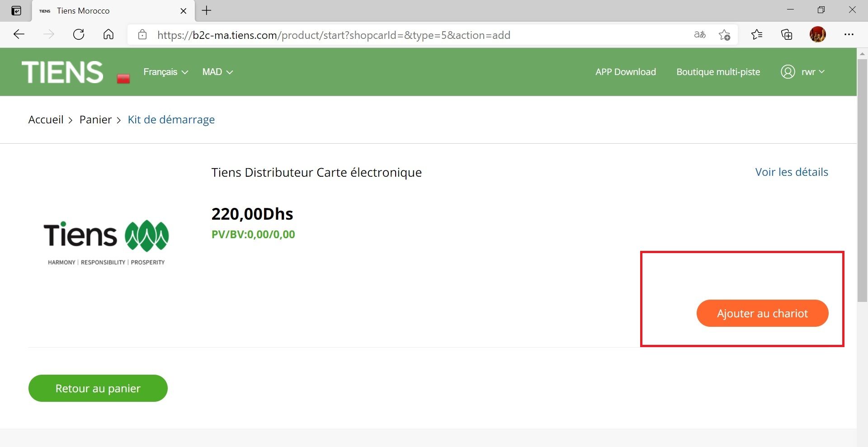Click the address bar URL field
This screenshot has height=447, width=868.
[407, 35]
